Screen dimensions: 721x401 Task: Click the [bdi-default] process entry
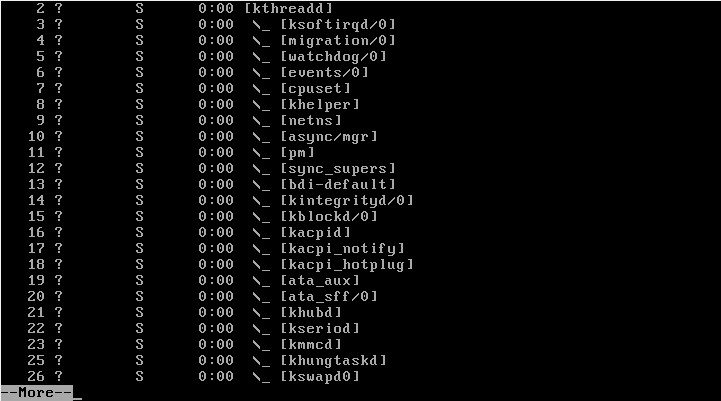(x=338, y=184)
